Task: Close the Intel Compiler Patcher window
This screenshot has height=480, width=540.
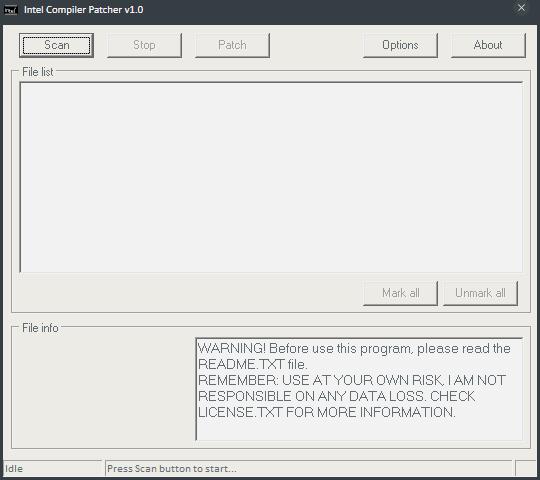Action: [x=521, y=8]
